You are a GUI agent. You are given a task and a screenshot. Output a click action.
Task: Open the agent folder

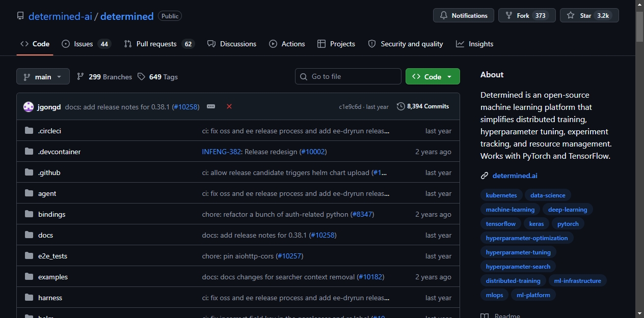pos(47,193)
